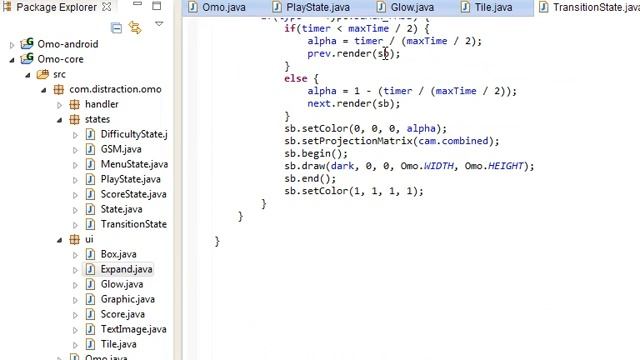Click Glow.java file icon in tree

click(x=90, y=284)
